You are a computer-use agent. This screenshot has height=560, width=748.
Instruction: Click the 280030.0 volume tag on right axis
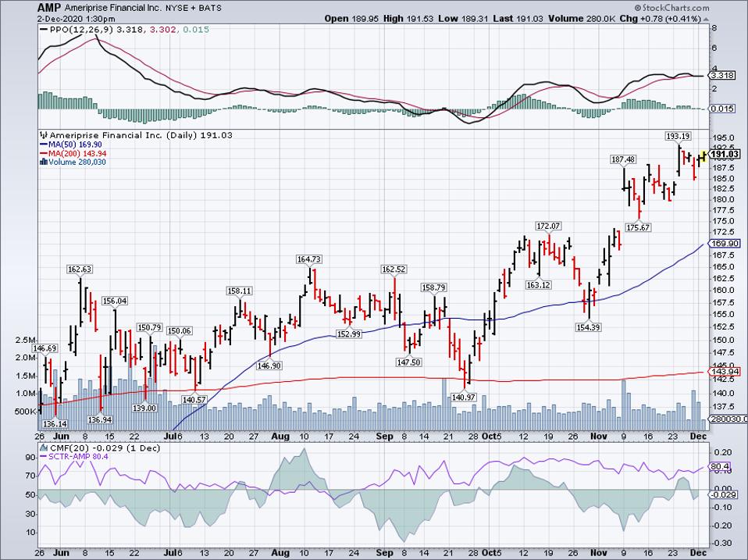point(727,419)
